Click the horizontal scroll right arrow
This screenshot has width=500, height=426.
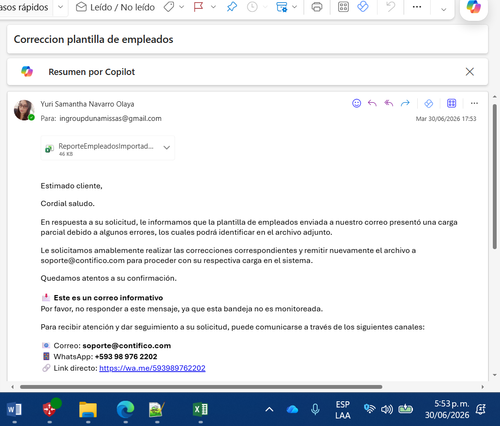tap(482, 387)
